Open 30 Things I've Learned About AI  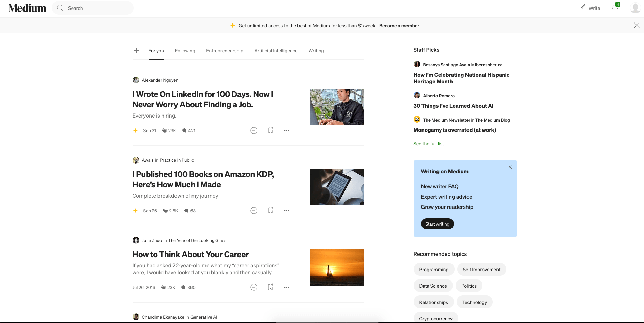tap(453, 106)
